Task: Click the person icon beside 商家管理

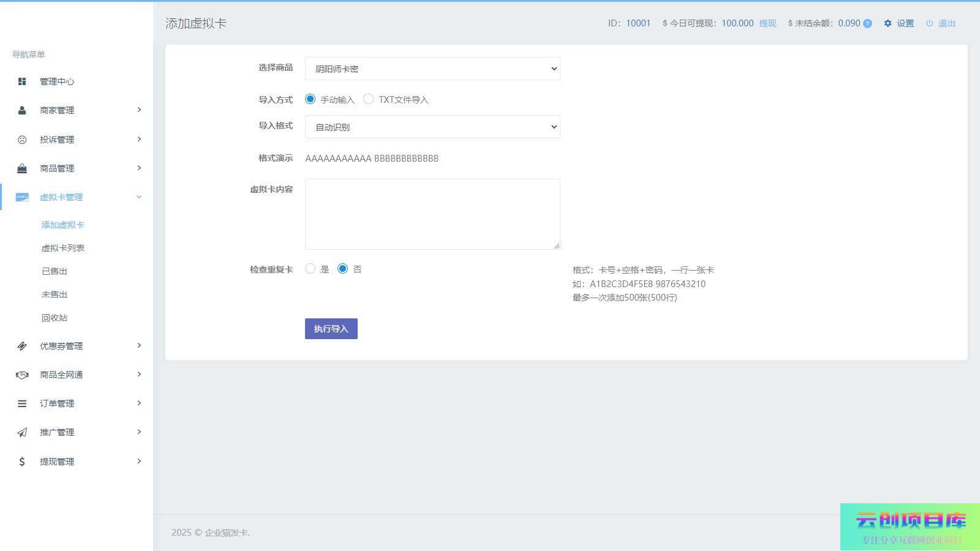Action: point(22,110)
